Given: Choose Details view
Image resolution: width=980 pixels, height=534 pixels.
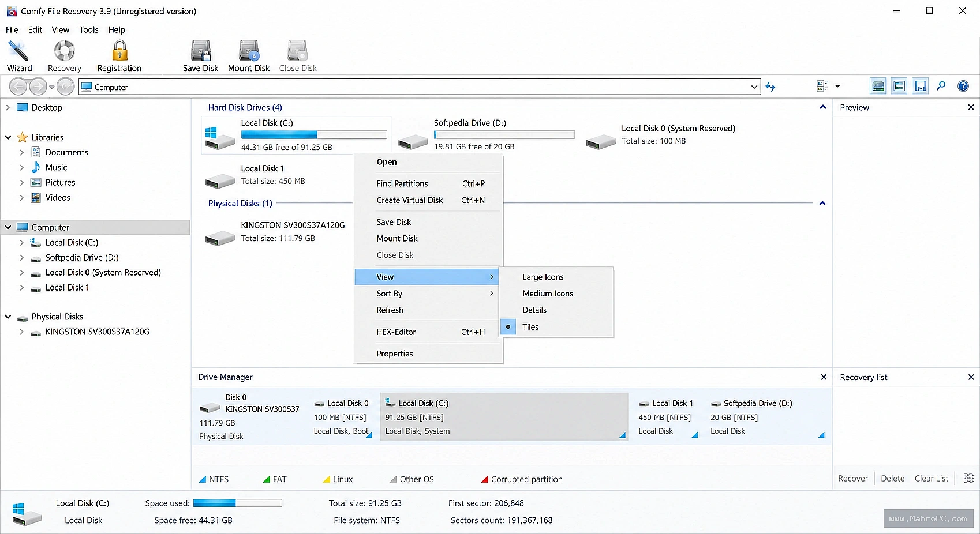Looking at the screenshot, I should pos(556,310).
